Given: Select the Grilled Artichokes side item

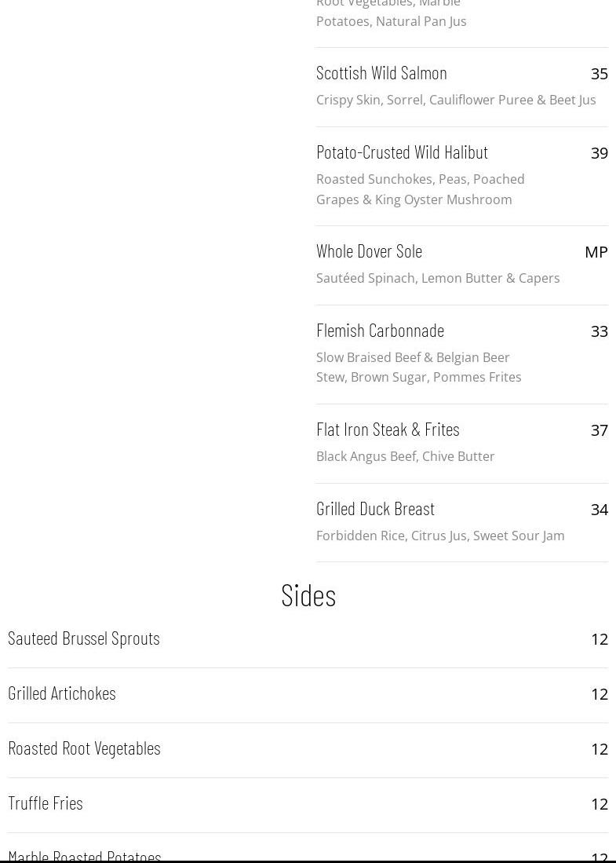Looking at the screenshot, I should (x=61, y=693).
